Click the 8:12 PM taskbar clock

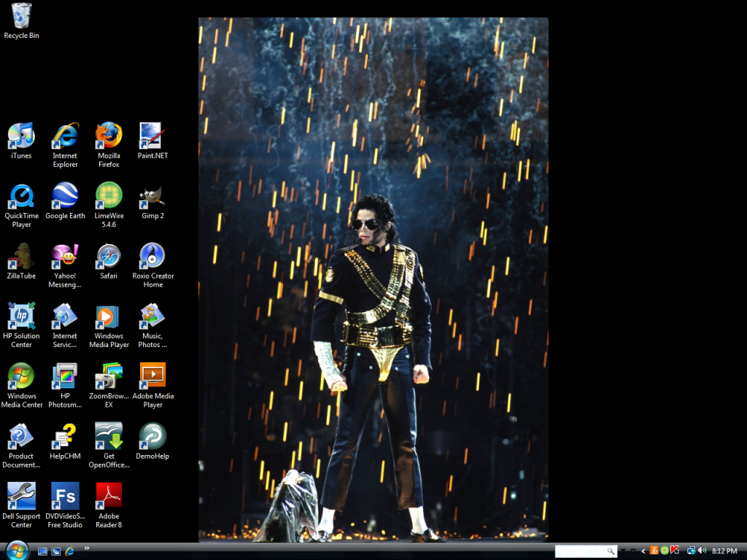[x=724, y=551]
